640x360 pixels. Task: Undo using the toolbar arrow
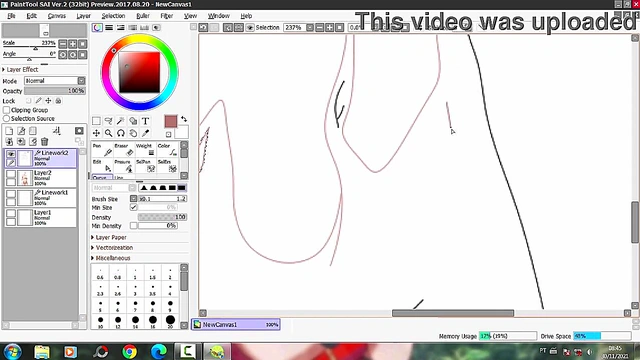pyautogui.click(x=203, y=27)
